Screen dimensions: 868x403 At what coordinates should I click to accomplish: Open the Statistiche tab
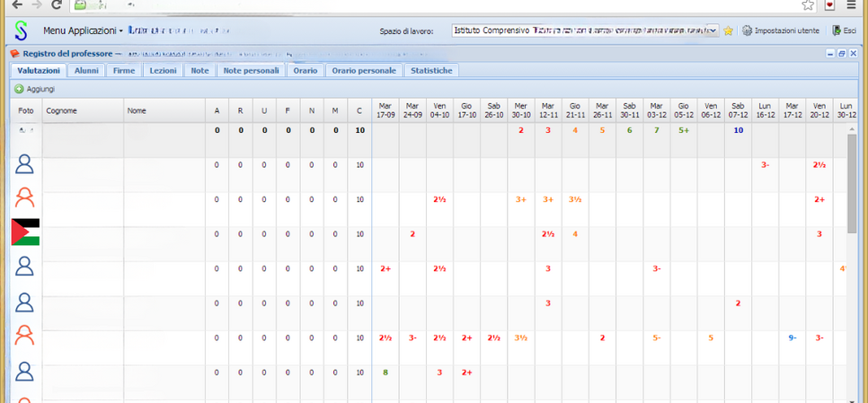tap(431, 70)
